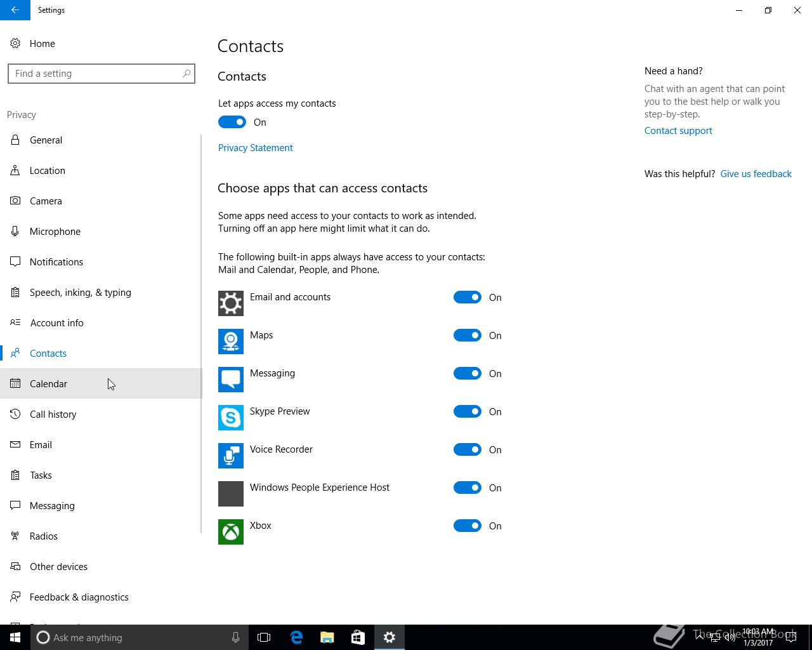Viewport: 812px width, 650px height.
Task: Open the Windows Start menu
Action: pyautogui.click(x=15, y=637)
